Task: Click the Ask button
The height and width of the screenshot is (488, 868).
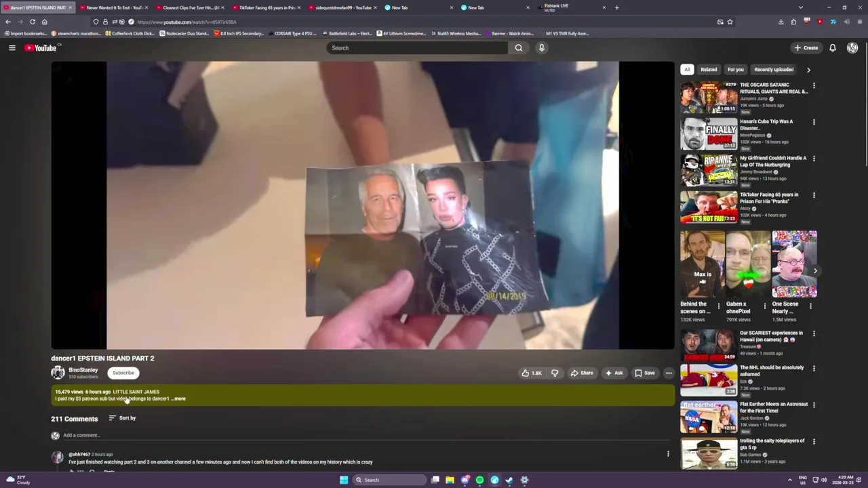Action: 614,373
